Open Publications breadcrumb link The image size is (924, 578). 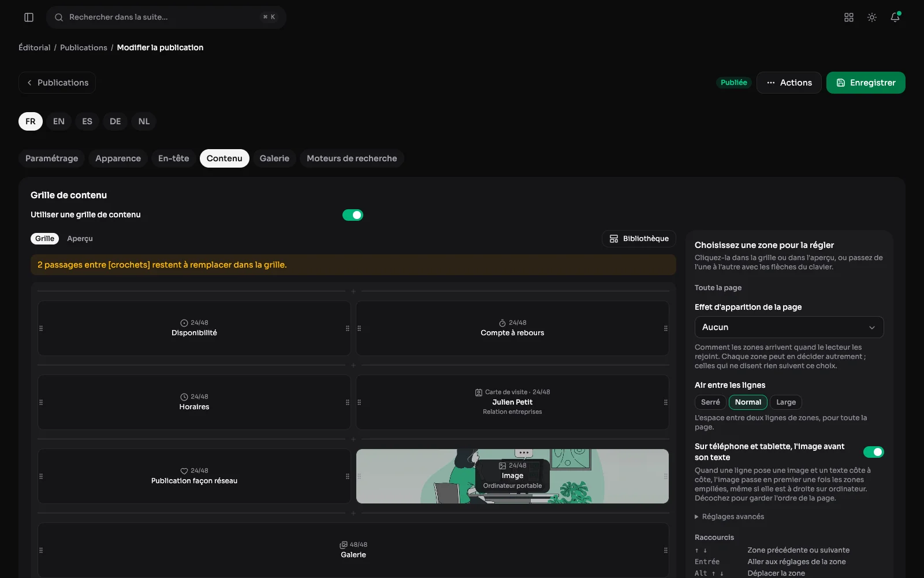[84, 47]
